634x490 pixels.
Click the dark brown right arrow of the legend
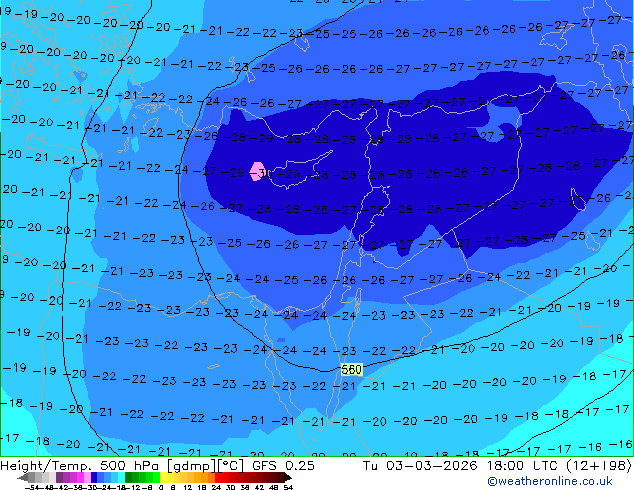[288, 478]
